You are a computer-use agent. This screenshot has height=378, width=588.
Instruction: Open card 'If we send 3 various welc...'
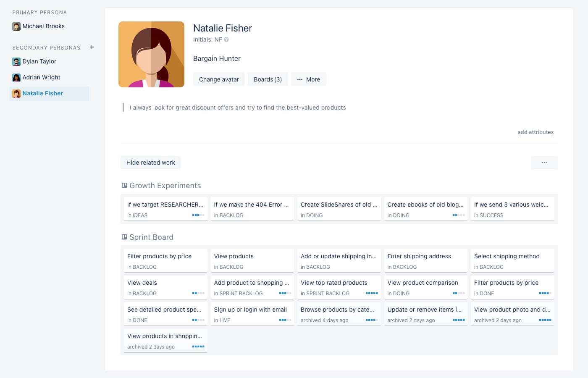coord(512,209)
